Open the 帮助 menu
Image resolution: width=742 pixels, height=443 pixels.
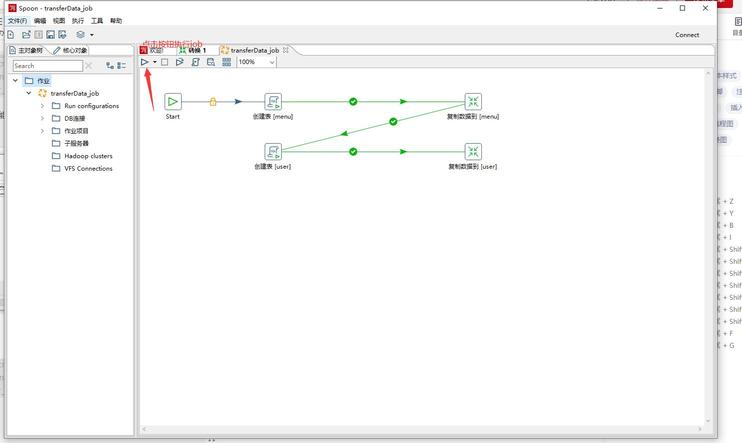click(x=116, y=21)
